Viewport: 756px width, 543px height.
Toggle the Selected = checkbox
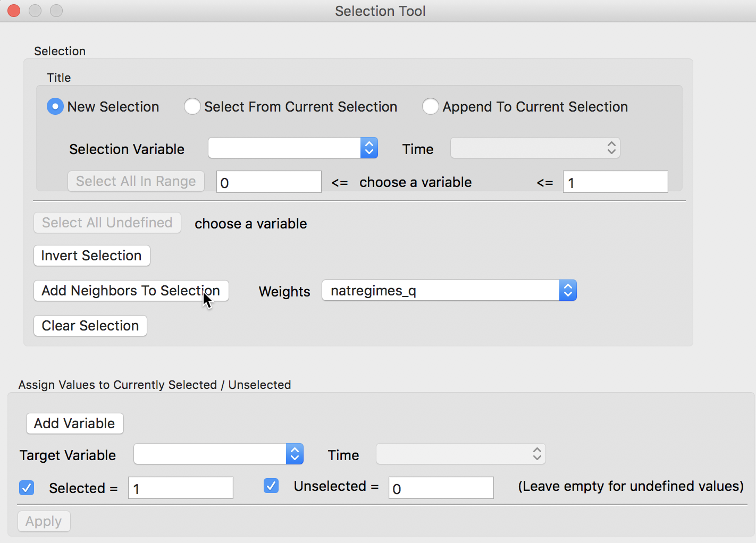27,488
